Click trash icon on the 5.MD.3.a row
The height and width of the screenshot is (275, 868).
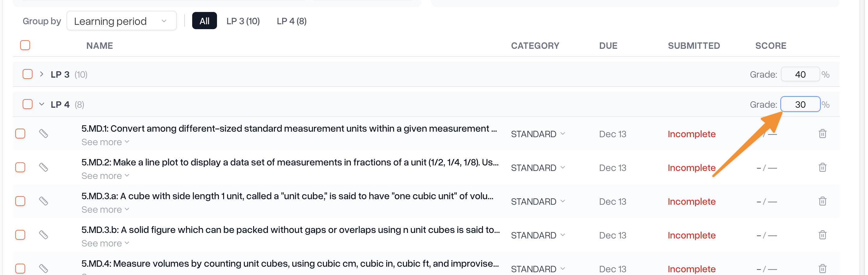[823, 201]
